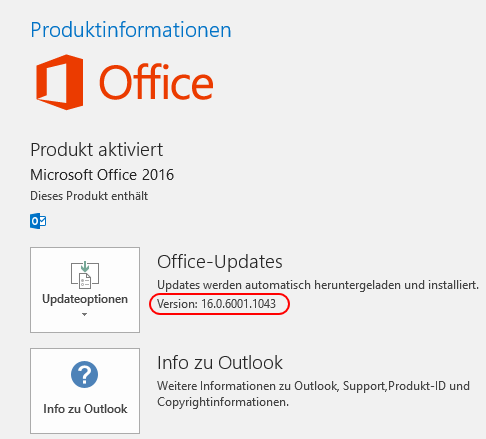The image size is (486, 439).
Task: Click the Dieses Produkt enthält label
Action: (x=89, y=196)
